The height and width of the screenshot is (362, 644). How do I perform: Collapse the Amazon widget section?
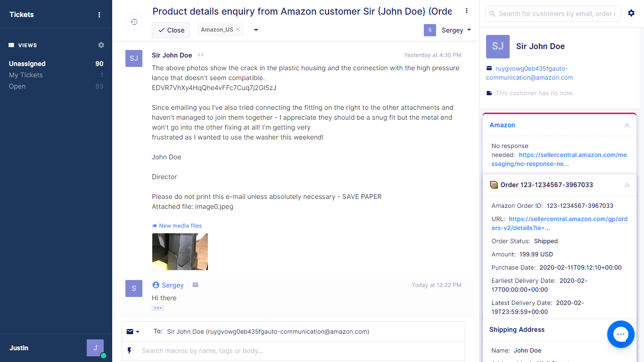click(627, 125)
